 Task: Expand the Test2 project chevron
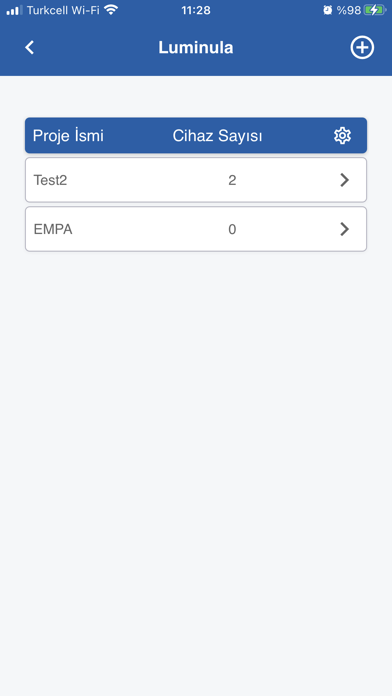click(344, 180)
